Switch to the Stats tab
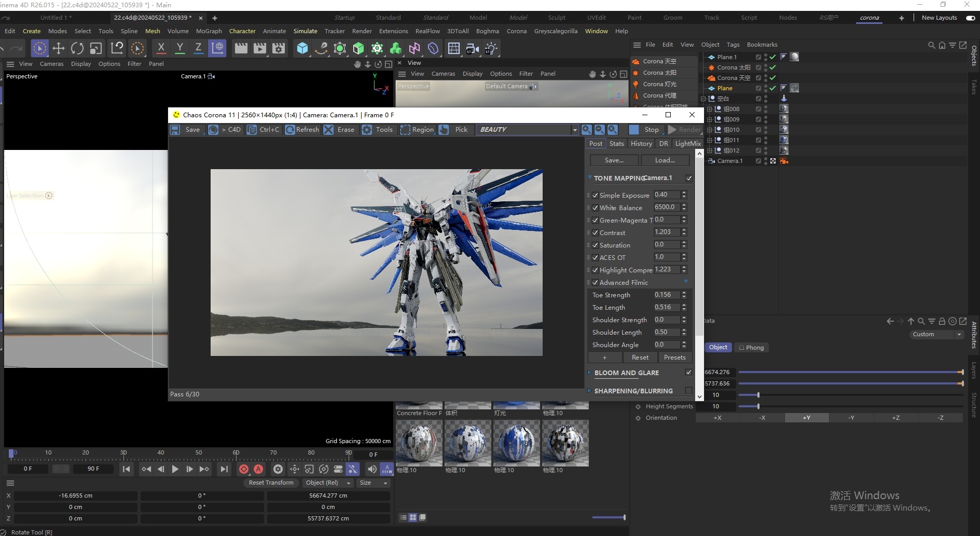This screenshot has height=536, width=980. pos(616,144)
